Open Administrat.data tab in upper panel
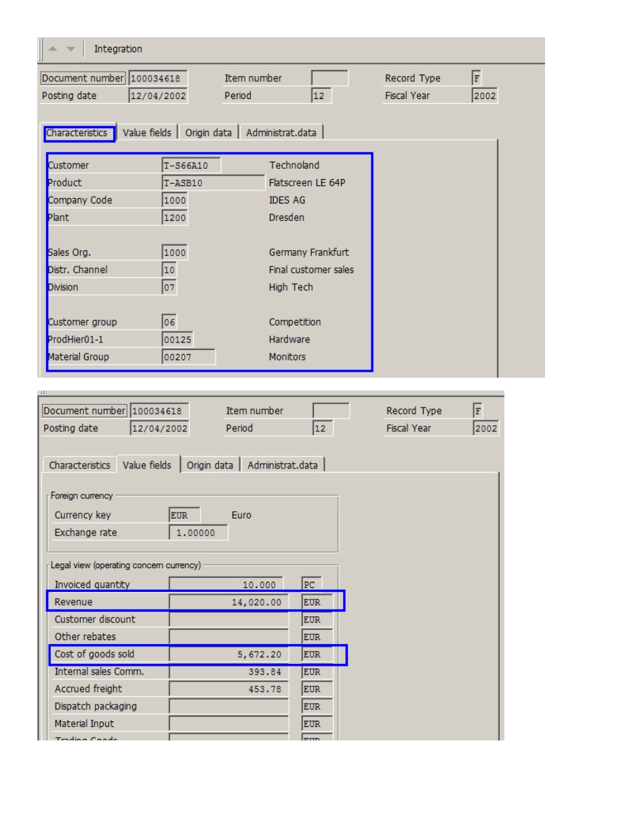The height and width of the screenshot is (834, 644). point(281,133)
